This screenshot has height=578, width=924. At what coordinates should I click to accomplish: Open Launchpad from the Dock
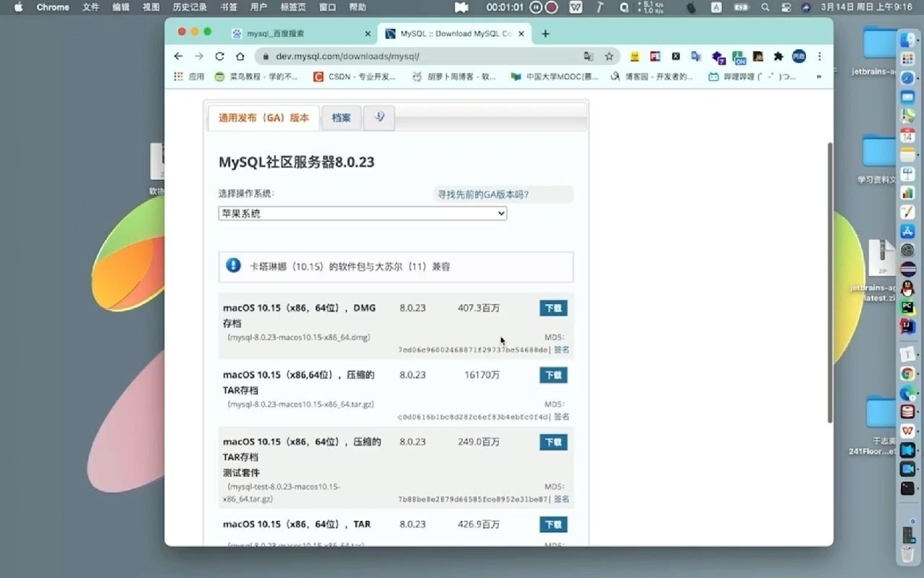click(907, 59)
